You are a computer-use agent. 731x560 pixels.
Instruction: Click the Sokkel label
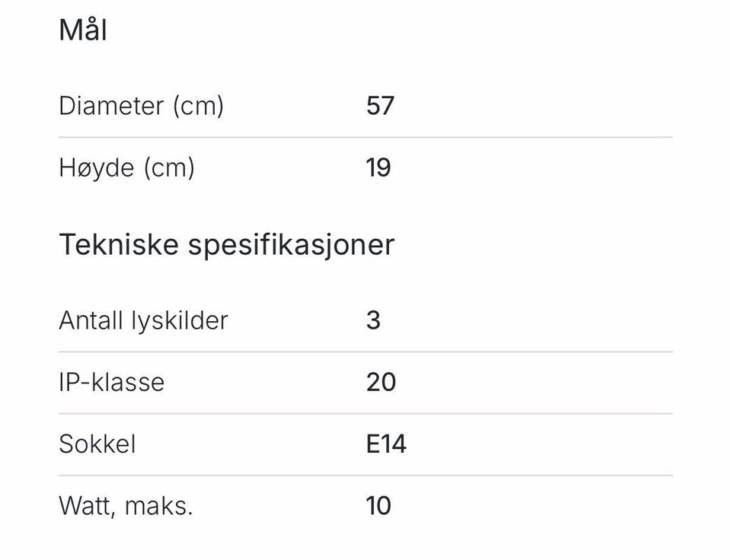point(97,444)
